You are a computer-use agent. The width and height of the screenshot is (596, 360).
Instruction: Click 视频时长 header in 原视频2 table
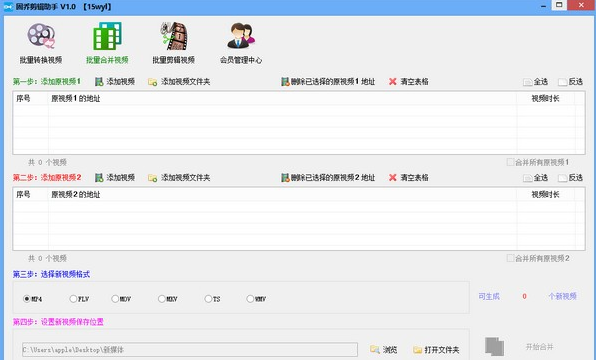[x=545, y=194]
